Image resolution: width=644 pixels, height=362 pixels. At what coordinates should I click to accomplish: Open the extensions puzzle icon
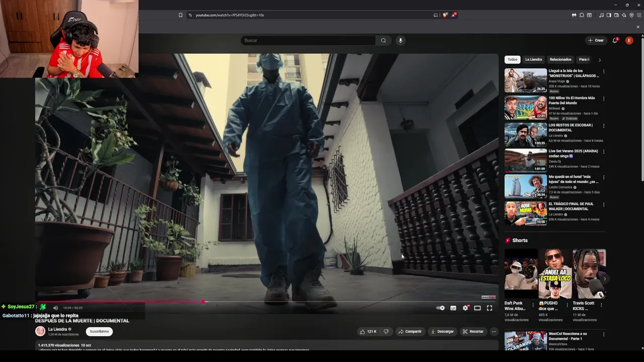(582, 15)
